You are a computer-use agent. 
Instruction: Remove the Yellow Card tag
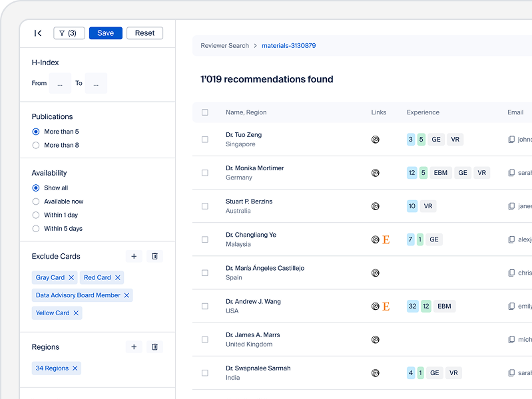coord(76,313)
